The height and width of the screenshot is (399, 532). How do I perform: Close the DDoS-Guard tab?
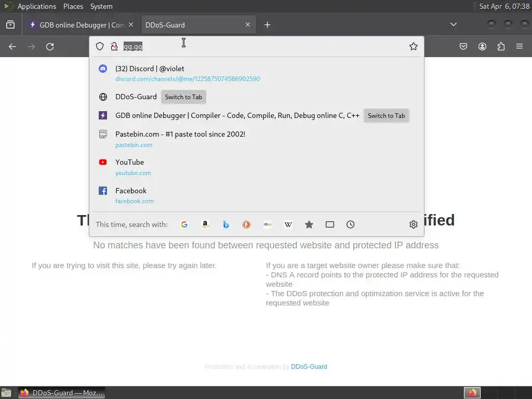pyautogui.click(x=248, y=24)
